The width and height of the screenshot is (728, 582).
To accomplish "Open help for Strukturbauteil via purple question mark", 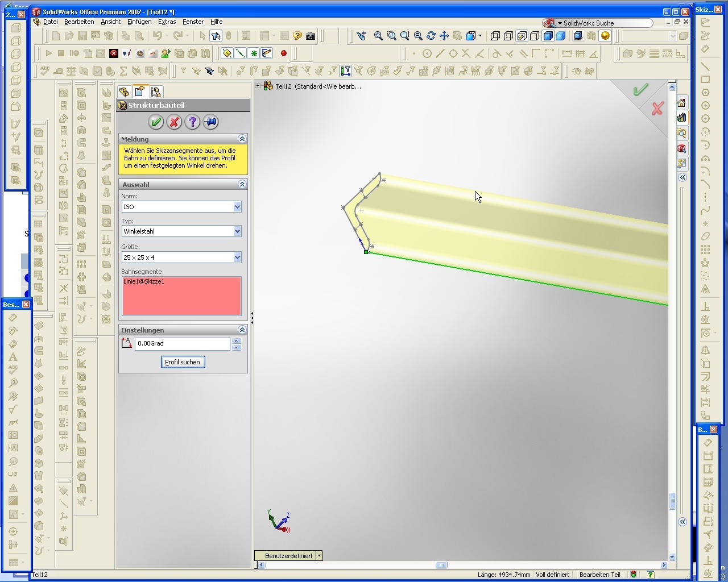I will pyautogui.click(x=192, y=122).
